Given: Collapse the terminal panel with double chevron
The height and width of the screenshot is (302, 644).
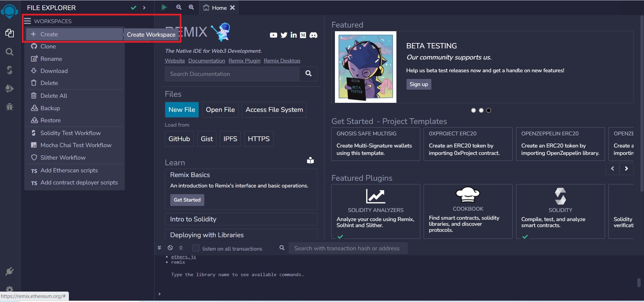Looking at the screenshot, I should click(x=159, y=248).
